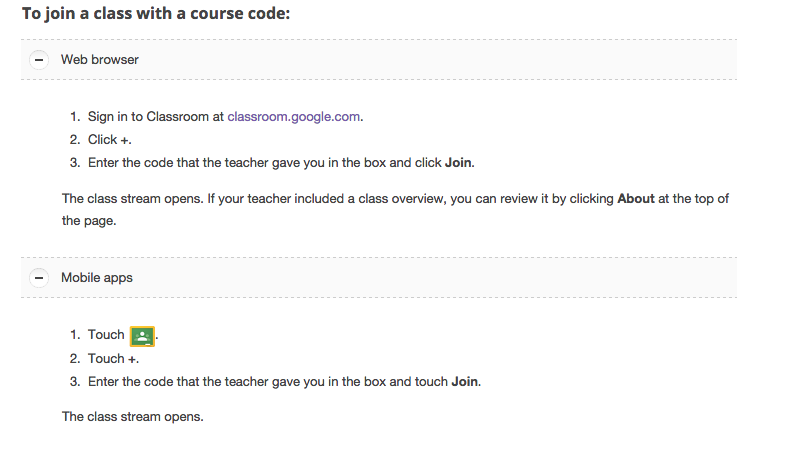
Task: Open the classroom.google.com link
Action: [294, 117]
